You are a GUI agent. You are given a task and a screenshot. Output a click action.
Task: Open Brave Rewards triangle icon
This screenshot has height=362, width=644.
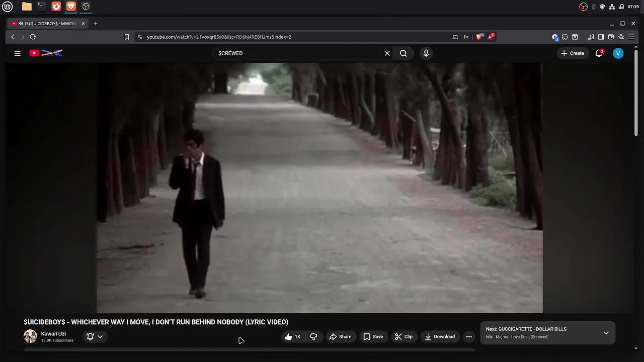pos(491,37)
